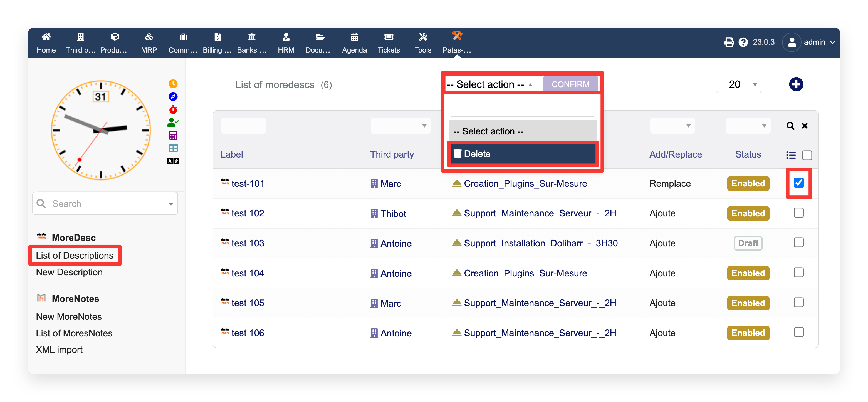Click the CONFIRM button
The image size is (868, 402).
570,84
